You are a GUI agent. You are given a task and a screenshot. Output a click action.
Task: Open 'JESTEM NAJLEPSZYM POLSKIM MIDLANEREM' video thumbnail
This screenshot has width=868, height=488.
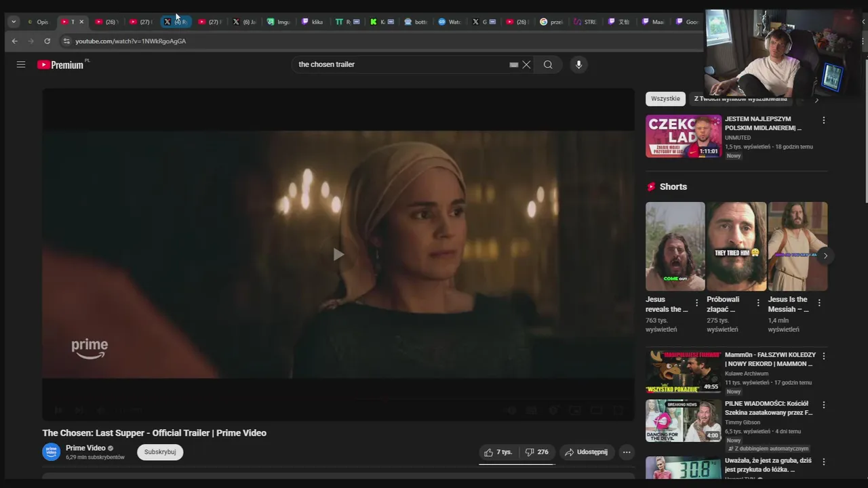point(684,136)
